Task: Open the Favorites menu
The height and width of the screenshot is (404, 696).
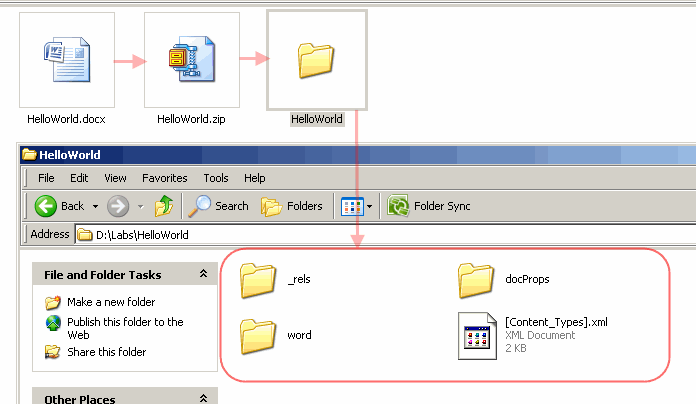Action: coord(165,178)
